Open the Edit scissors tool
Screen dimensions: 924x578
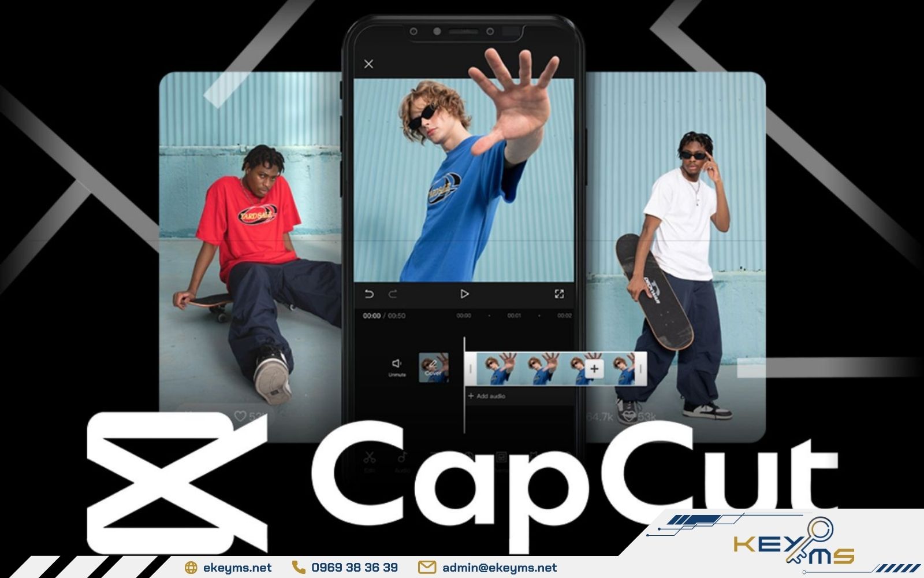pyautogui.click(x=370, y=458)
